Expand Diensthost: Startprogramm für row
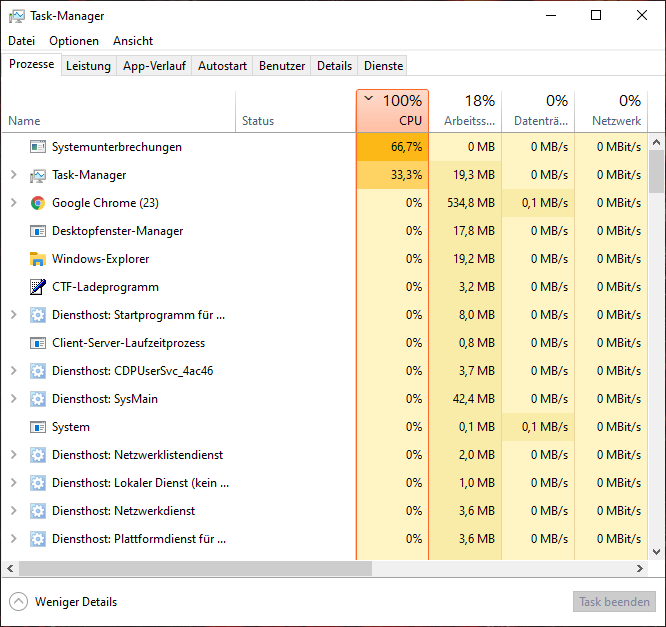666x627 pixels. point(14,315)
